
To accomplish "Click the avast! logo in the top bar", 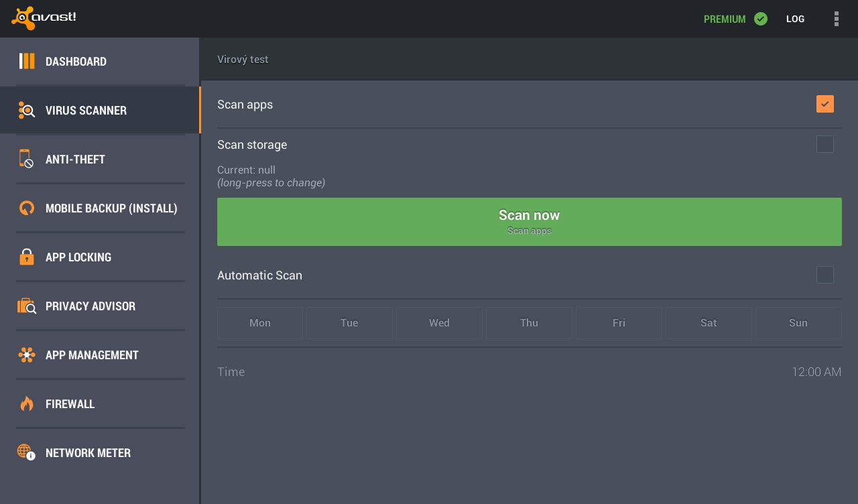I will point(44,19).
